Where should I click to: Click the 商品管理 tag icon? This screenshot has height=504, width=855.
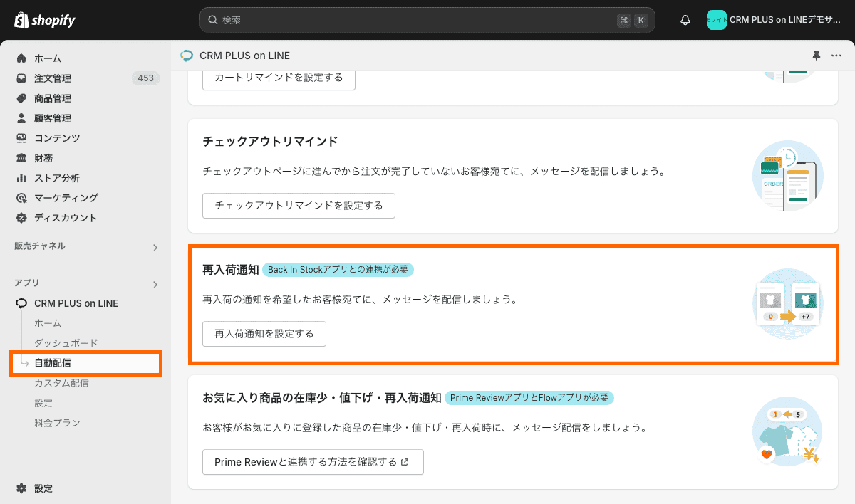[21, 98]
